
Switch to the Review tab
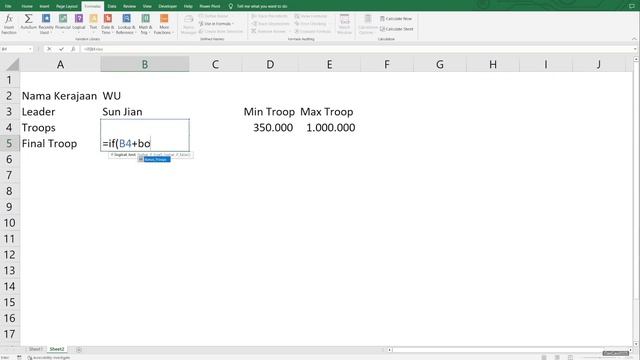129,6
